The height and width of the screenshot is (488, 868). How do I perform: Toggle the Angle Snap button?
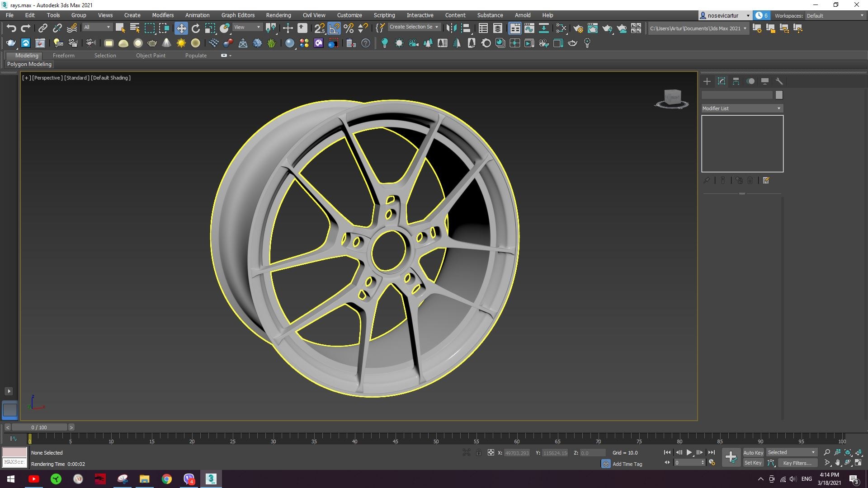point(334,28)
